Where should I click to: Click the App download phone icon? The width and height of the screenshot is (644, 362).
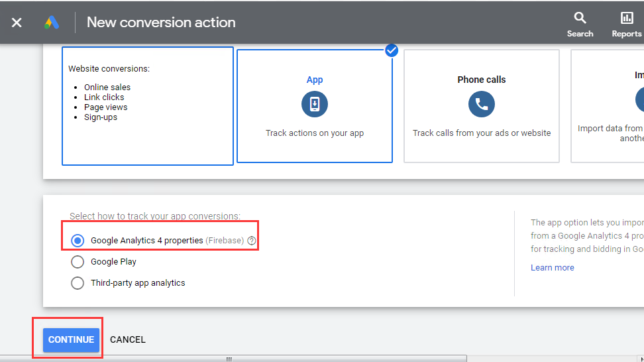(x=315, y=104)
